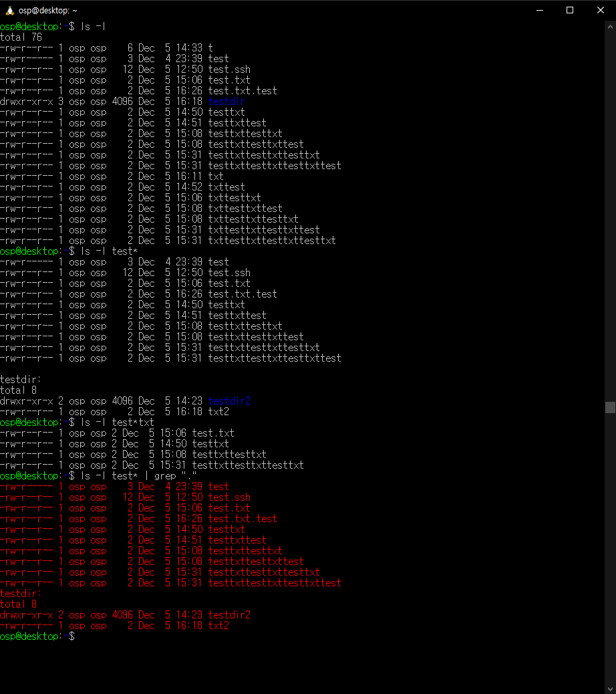Click the scrollbar up arrow
The width and height of the screenshot is (616, 694).
610,27
